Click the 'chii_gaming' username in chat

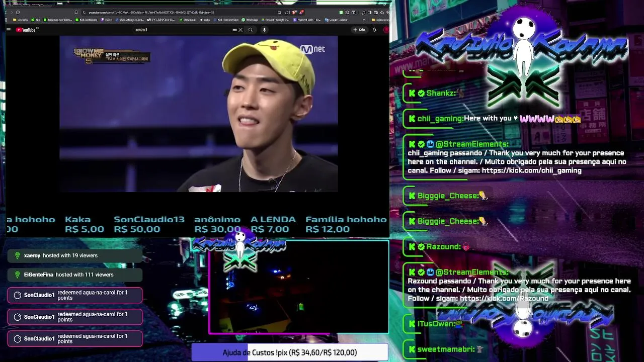click(440, 119)
